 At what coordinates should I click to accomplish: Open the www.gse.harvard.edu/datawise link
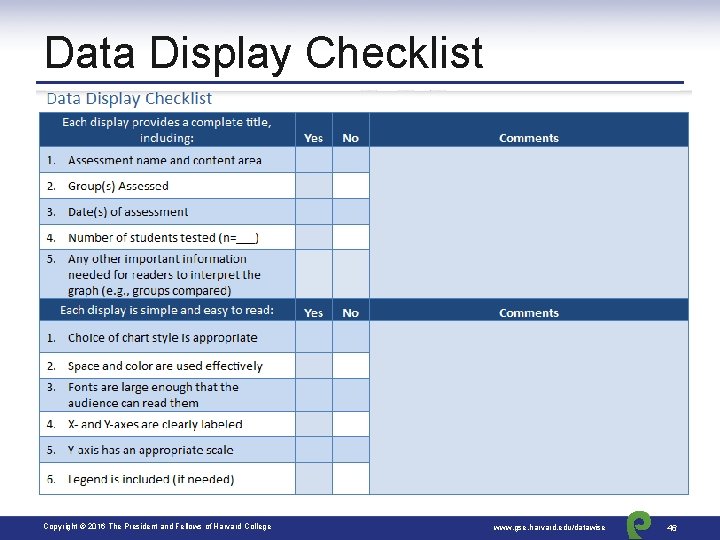[549, 527]
